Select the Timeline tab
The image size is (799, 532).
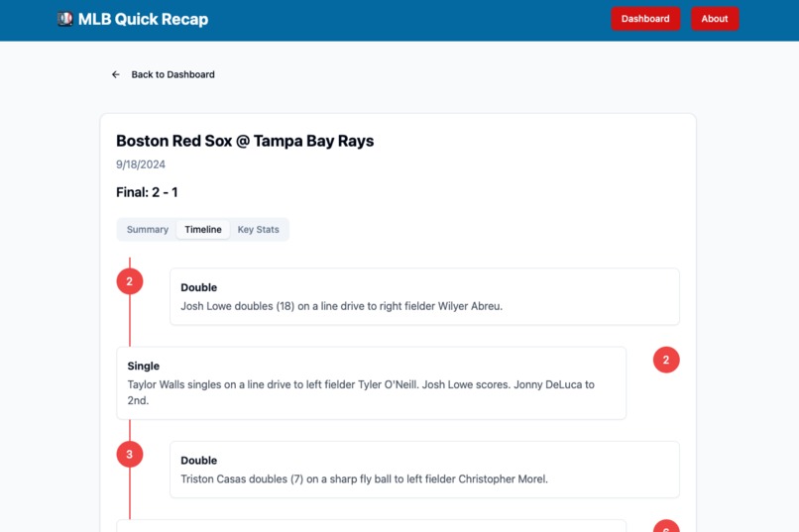pos(203,230)
